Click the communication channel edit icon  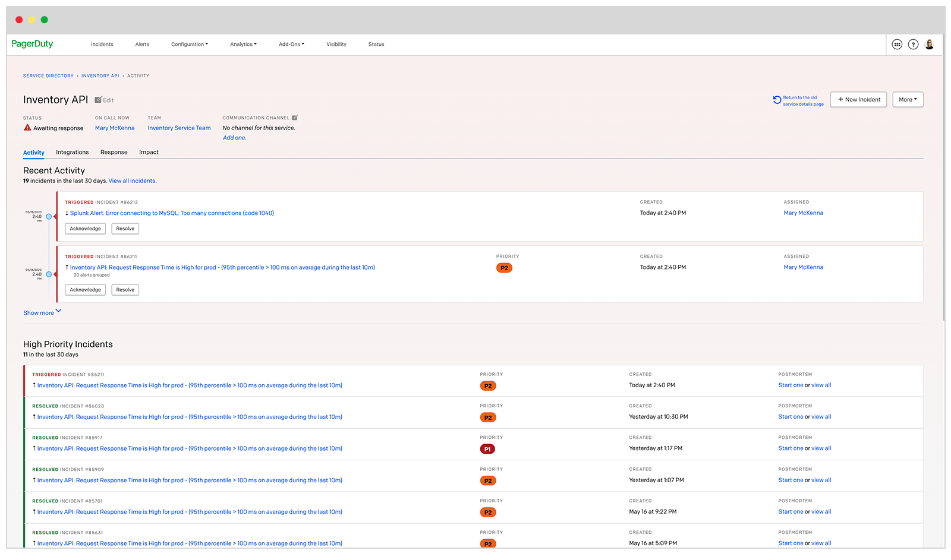pos(295,118)
